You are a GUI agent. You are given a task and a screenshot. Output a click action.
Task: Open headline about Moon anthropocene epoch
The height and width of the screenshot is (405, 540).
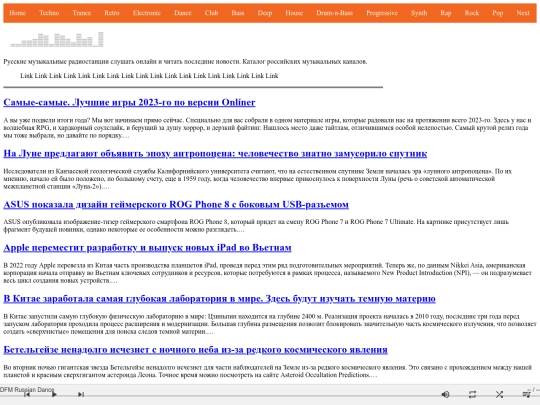(x=215, y=153)
